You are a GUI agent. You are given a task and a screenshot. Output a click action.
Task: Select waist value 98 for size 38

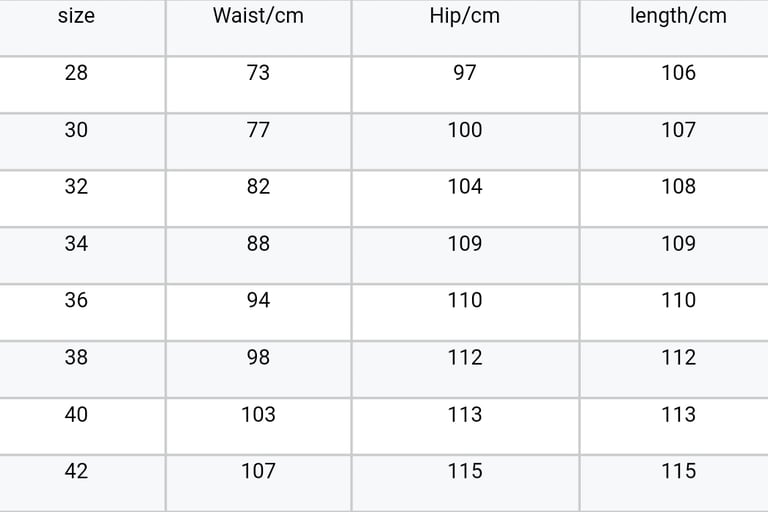tap(258, 358)
